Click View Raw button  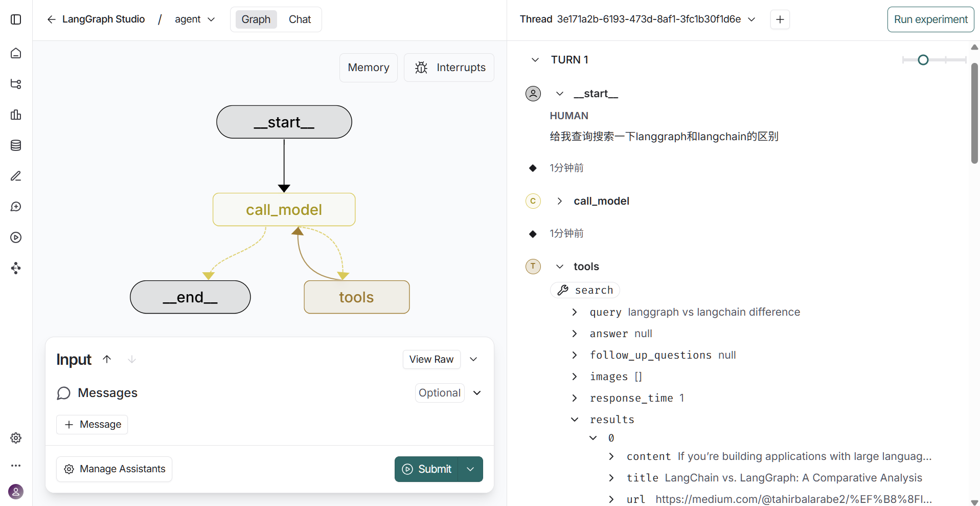[x=431, y=359]
